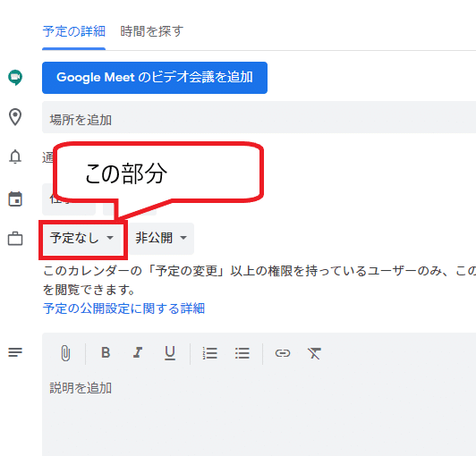Toggle italic formatting
The image size is (476, 456).
138,353
